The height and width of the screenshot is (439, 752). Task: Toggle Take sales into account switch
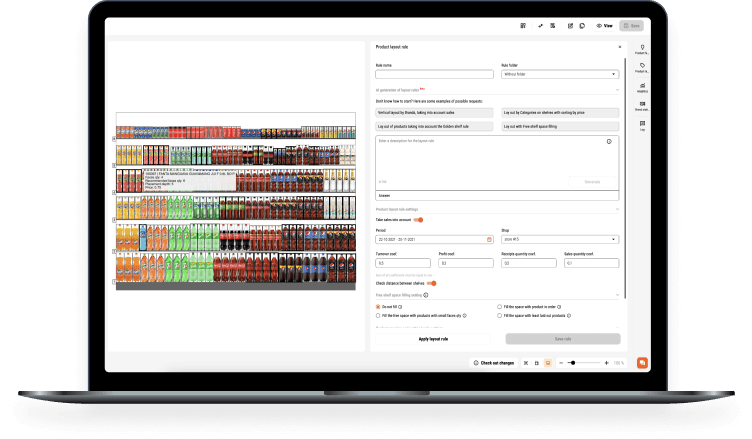418,219
